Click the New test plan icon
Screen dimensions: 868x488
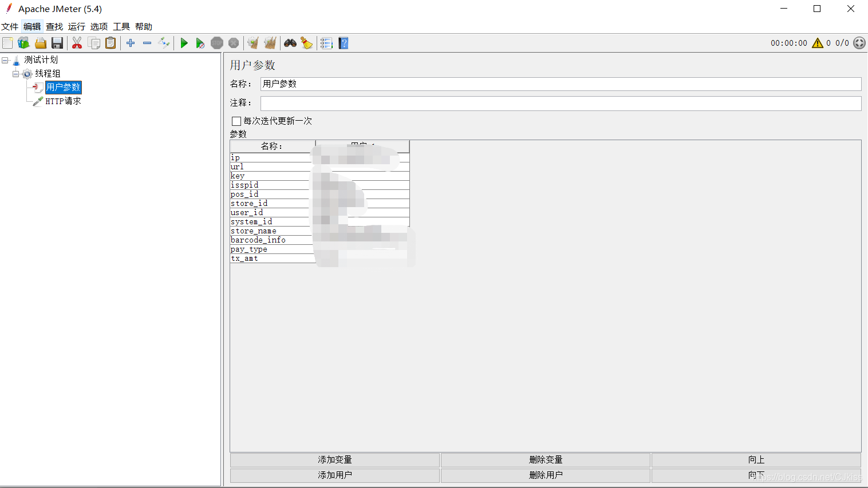(7, 43)
